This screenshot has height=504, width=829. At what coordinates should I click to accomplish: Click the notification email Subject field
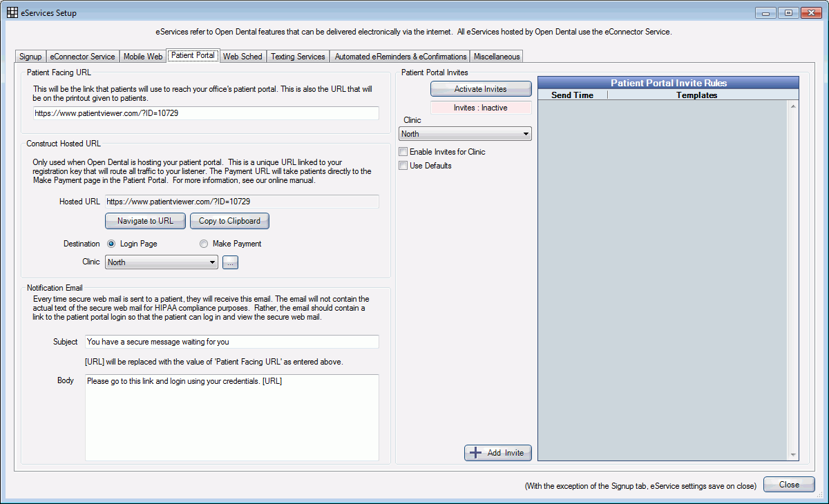tap(231, 342)
